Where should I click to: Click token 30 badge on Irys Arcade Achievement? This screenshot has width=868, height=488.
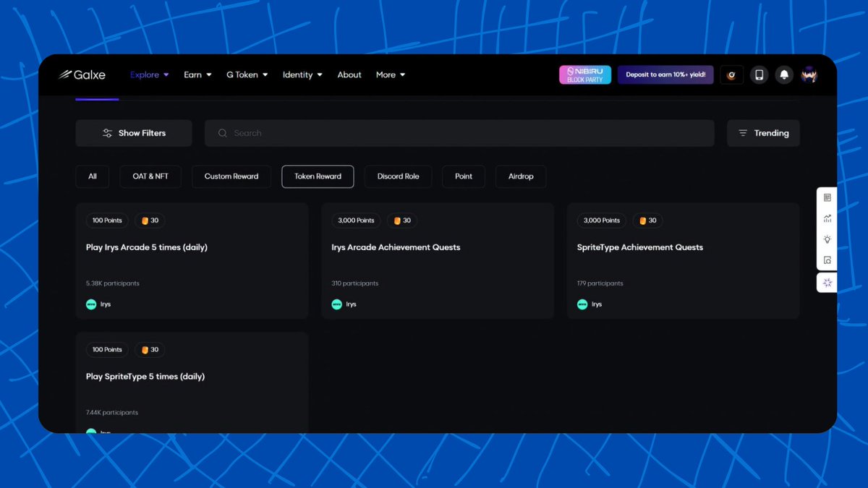coord(402,221)
